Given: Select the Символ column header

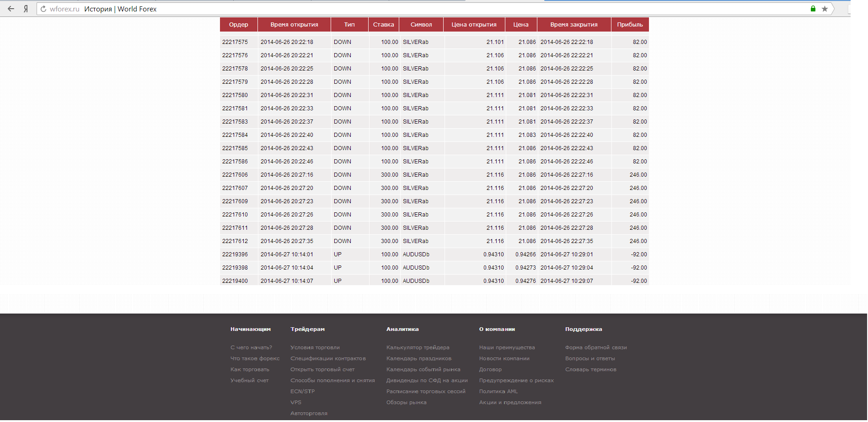Looking at the screenshot, I should pyautogui.click(x=421, y=25).
